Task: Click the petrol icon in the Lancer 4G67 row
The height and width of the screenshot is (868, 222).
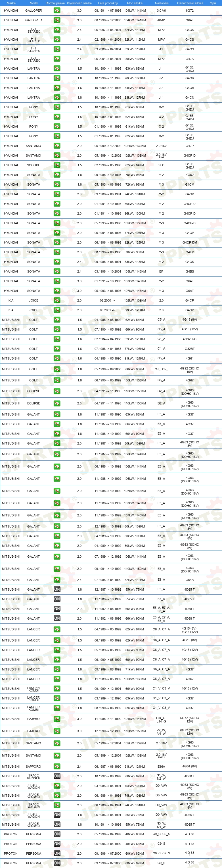Action: 57,679
